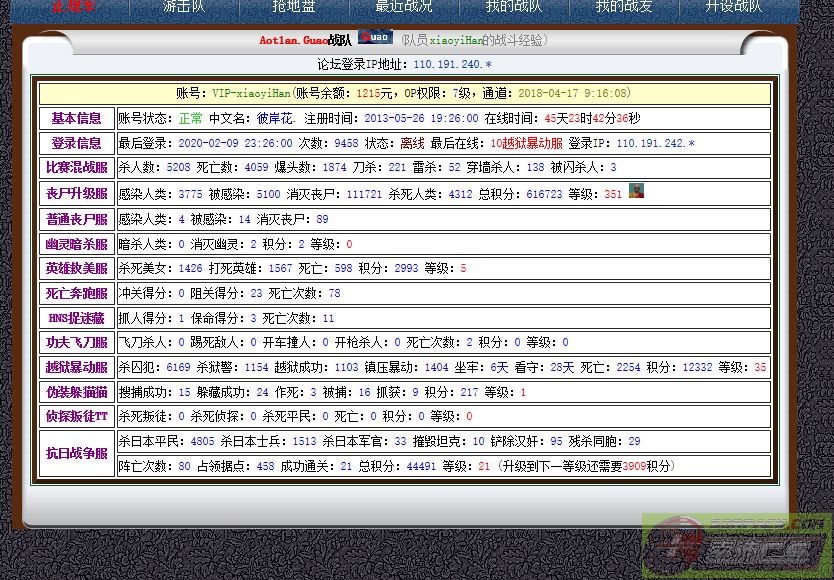Screen dimensions: 834x580
Task: Click the VIP-xiaoyiHan account name
Action: pyautogui.click(x=251, y=93)
